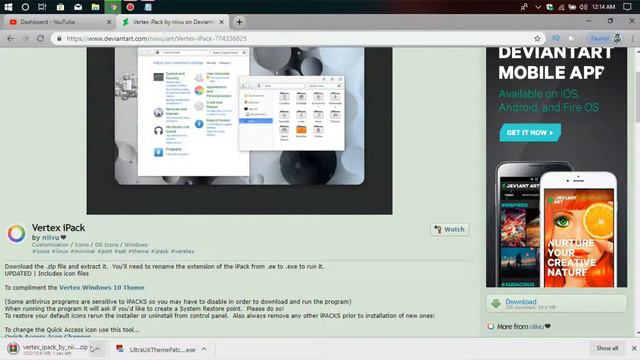Click the Download link on the sidebar

[x=521, y=302]
